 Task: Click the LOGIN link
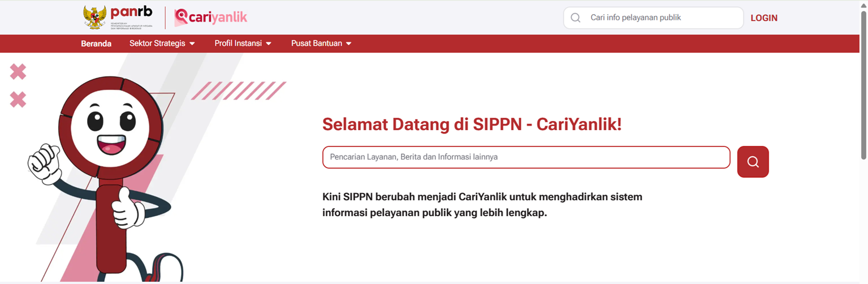(764, 18)
